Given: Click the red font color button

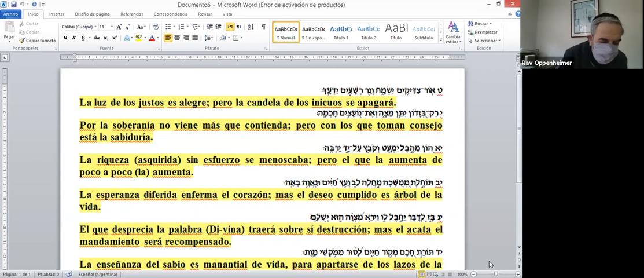Looking at the screenshot, I should click(x=152, y=38).
